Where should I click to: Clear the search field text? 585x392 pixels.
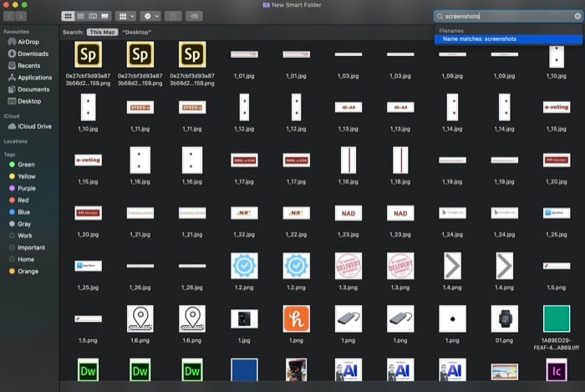577,16
